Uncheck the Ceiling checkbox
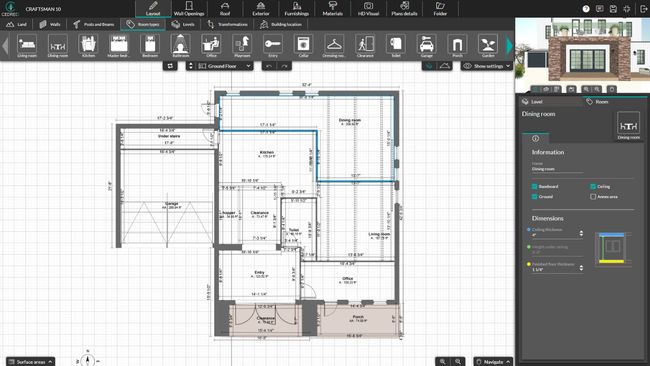The width and height of the screenshot is (650, 366). 593,187
